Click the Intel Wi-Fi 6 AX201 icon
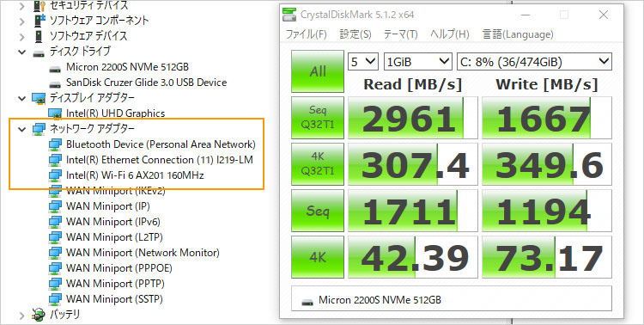 pyautogui.click(x=55, y=175)
